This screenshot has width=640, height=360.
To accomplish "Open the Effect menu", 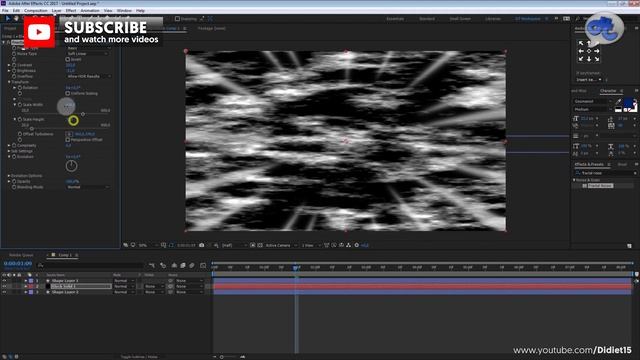I will pos(71,11).
